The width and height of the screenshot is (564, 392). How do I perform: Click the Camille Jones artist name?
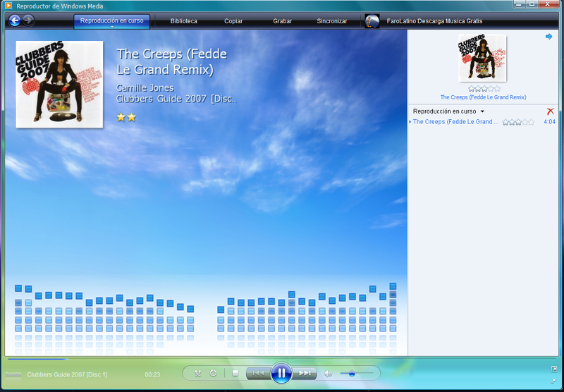pyautogui.click(x=145, y=87)
